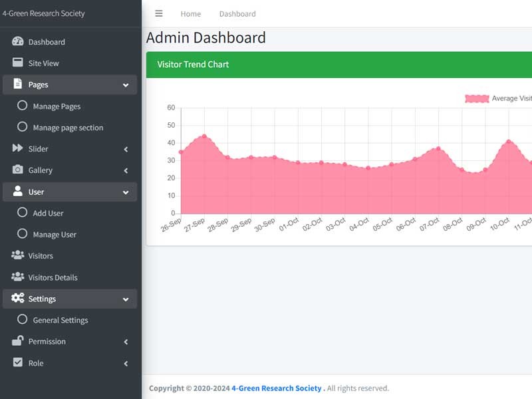The height and width of the screenshot is (399, 532).
Task: Switch to Home in the breadcrumb bar
Action: tap(191, 13)
